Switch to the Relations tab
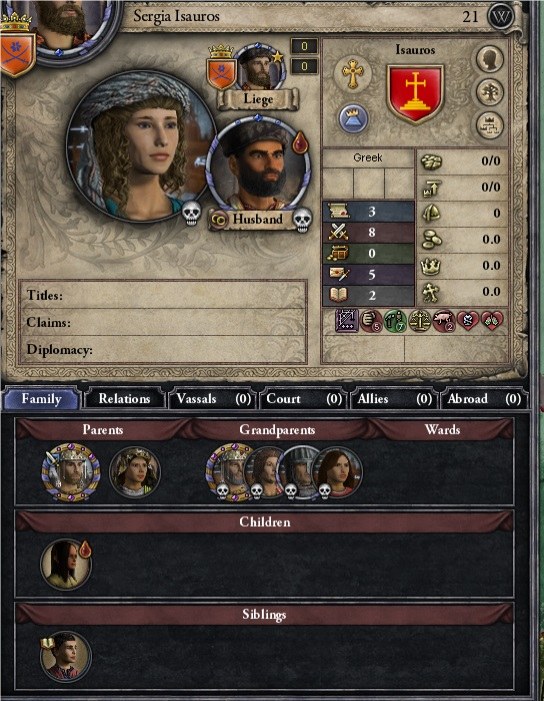This screenshot has height=701, width=544. (124, 398)
